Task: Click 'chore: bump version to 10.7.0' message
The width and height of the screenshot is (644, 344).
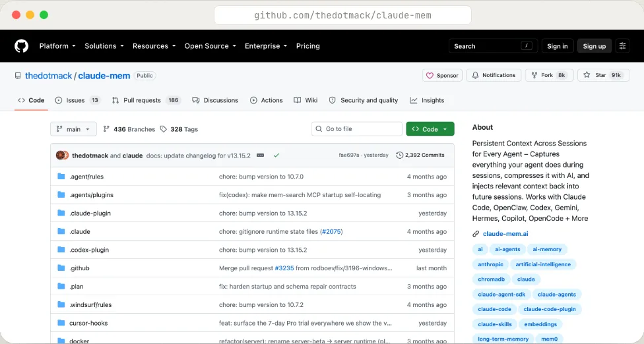Action: [261, 177]
